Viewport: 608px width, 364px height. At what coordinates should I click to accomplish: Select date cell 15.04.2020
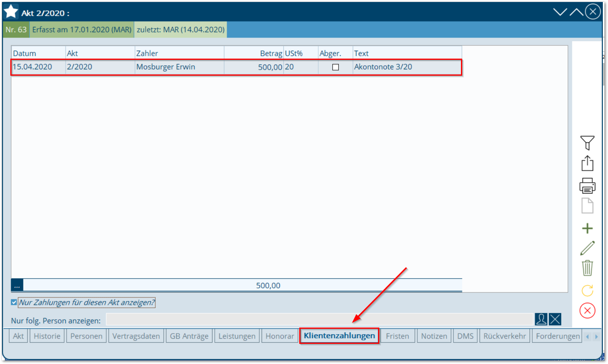(38, 67)
